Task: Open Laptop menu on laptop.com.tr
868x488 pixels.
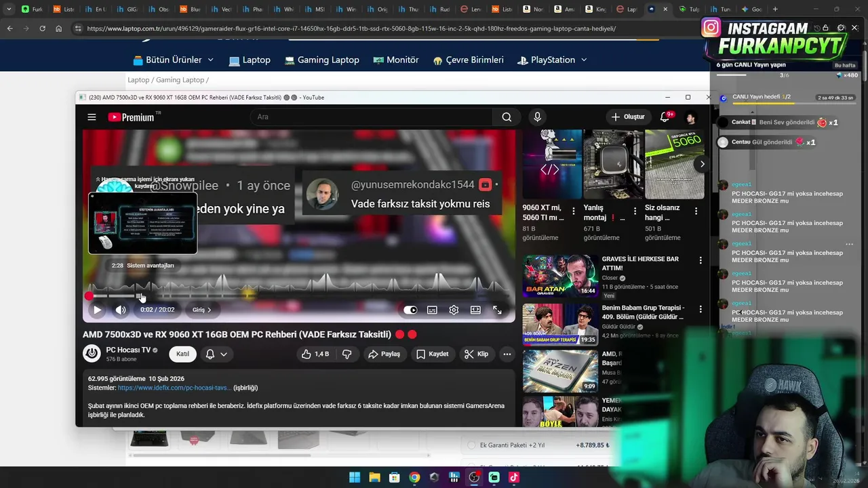Action: tap(250, 60)
